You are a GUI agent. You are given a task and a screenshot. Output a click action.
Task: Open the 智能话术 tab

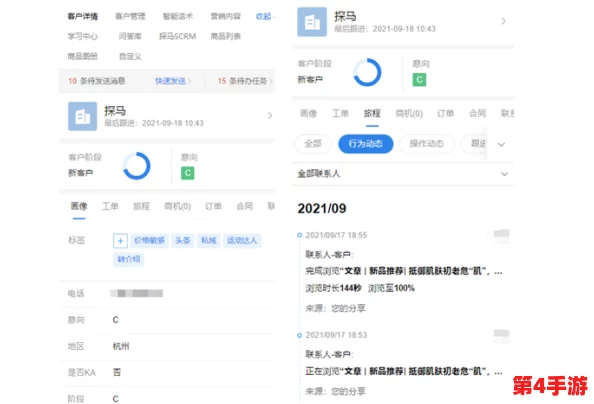tap(178, 16)
